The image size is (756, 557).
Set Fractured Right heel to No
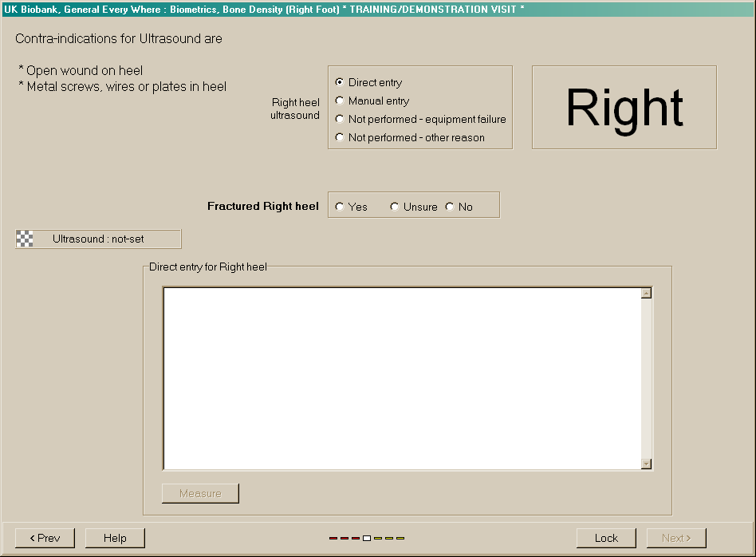(450, 207)
